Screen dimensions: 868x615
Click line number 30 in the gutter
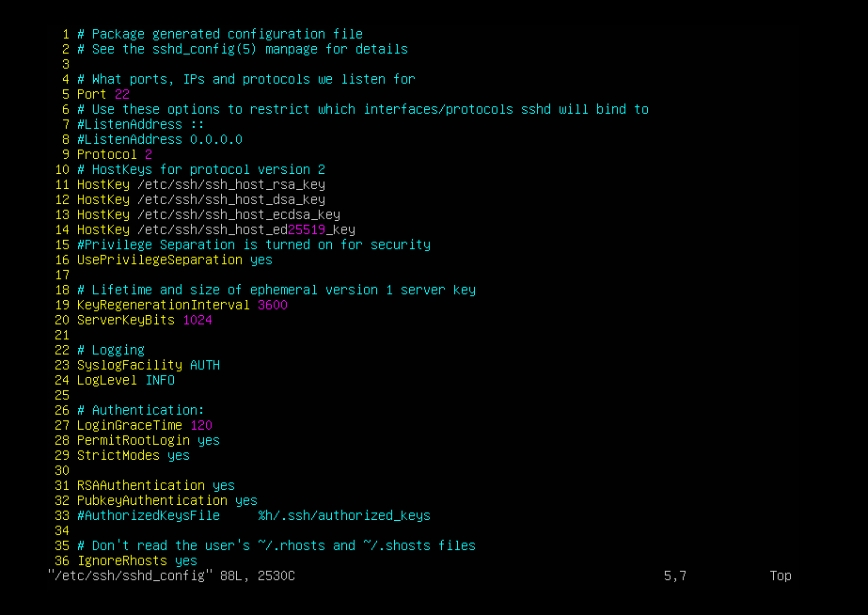(62, 470)
